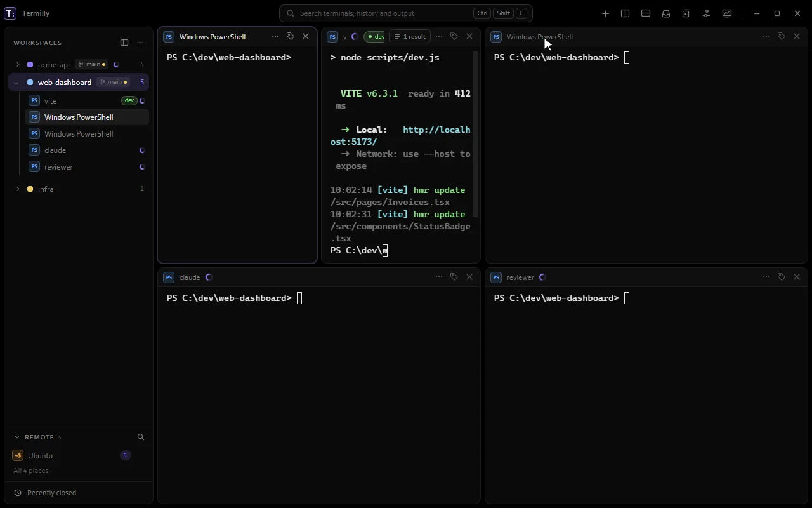Click the "1 result" button in vite pane
Screen dimensions: 812x508
coord(409,36)
